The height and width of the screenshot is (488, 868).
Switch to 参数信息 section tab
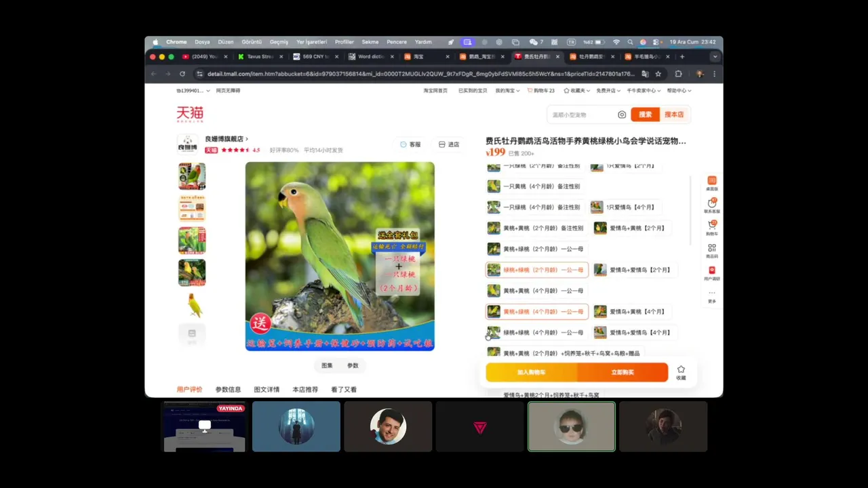[228, 390]
